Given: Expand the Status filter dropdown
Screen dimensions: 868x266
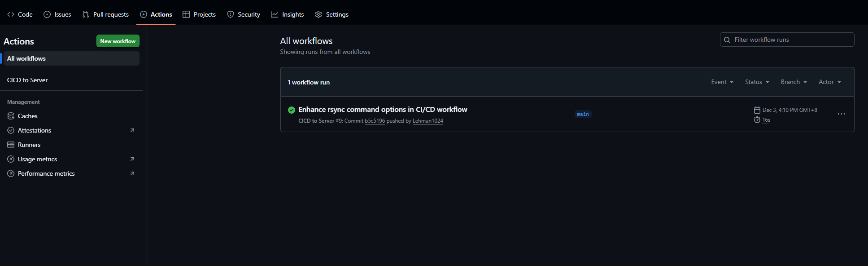Looking at the screenshot, I should coord(757,82).
